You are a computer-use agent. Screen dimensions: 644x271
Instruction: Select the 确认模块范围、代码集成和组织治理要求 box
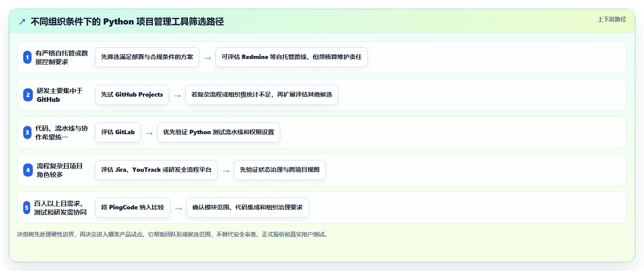click(x=248, y=208)
